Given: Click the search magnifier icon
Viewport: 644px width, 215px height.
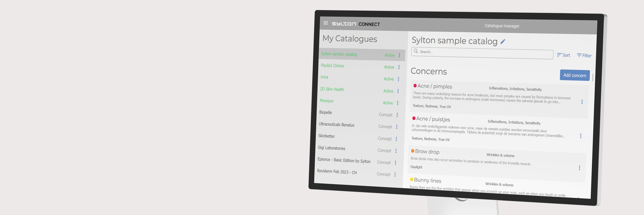Looking at the screenshot, I should tap(416, 51).
